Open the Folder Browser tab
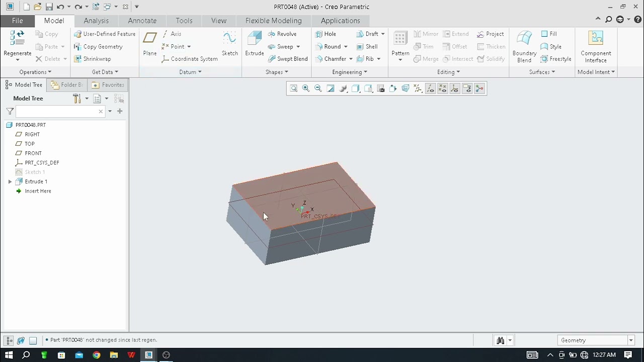The image size is (644, 362). tap(67, 85)
